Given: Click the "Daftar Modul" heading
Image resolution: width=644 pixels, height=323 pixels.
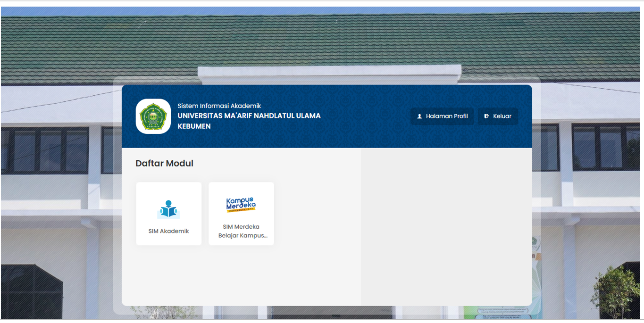Looking at the screenshot, I should click(x=165, y=164).
